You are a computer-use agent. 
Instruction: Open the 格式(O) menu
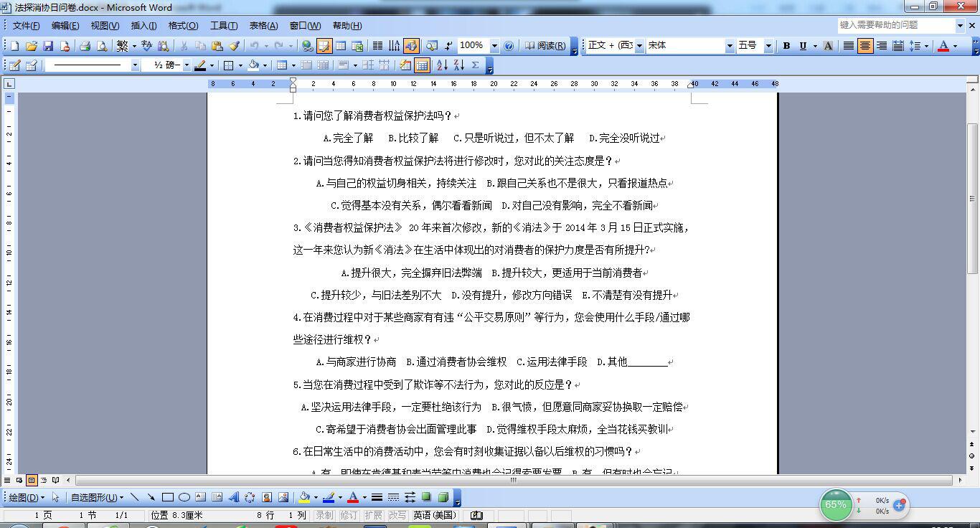pos(183,26)
